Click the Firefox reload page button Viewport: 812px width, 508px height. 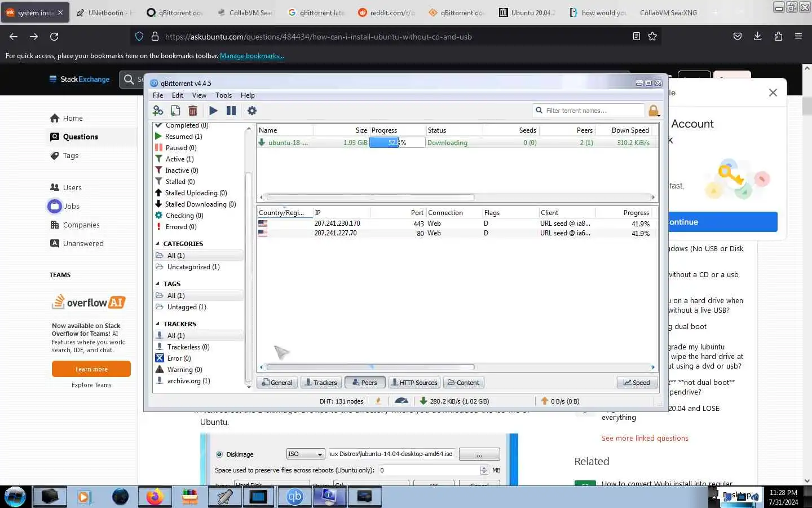coord(54,37)
